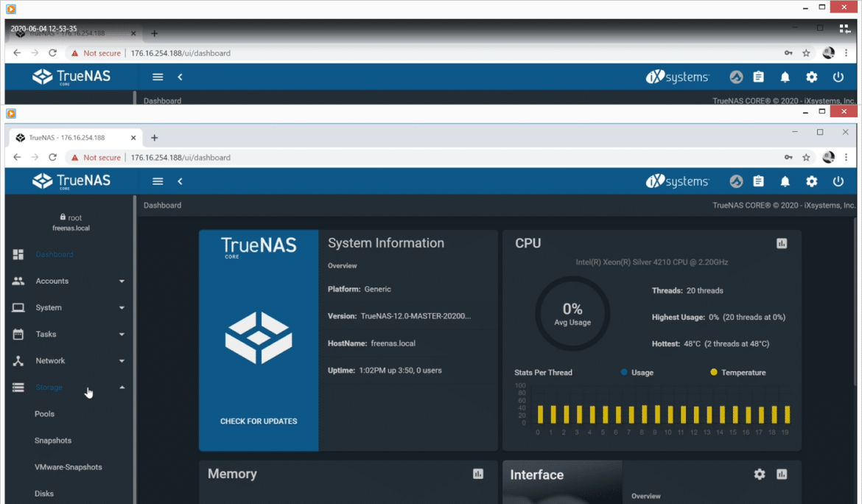Open a new tab in the front window
The width and height of the screenshot is (862, 504).
click(x=155, y=137)
